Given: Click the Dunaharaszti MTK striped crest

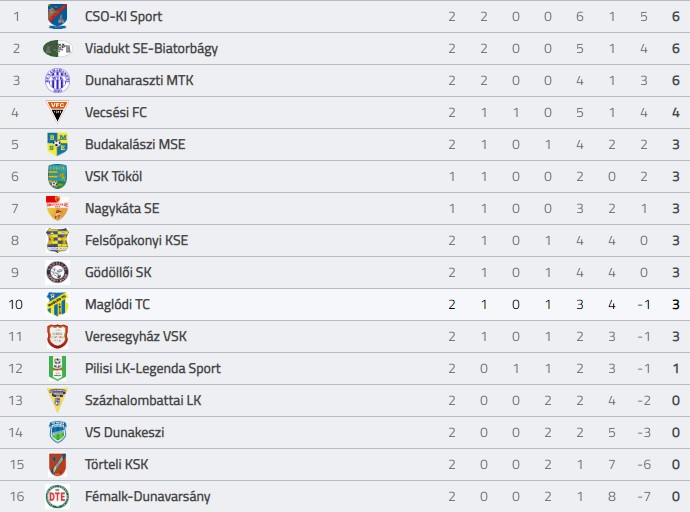Looking at the screenshot, I should pyautogui.click(x=57, y=80).
